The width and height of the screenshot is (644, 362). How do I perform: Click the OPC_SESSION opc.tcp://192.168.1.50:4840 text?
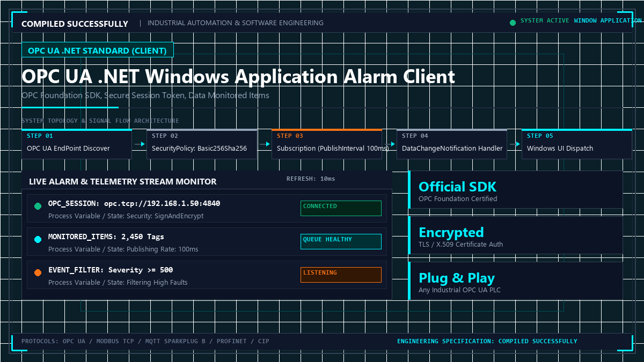[x=134, y=204]
